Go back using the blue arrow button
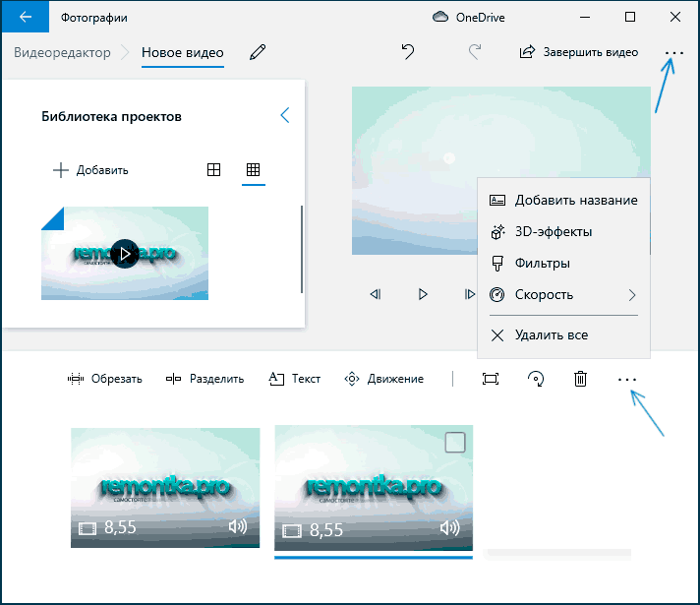700x605 pixels. click(26, 17)
